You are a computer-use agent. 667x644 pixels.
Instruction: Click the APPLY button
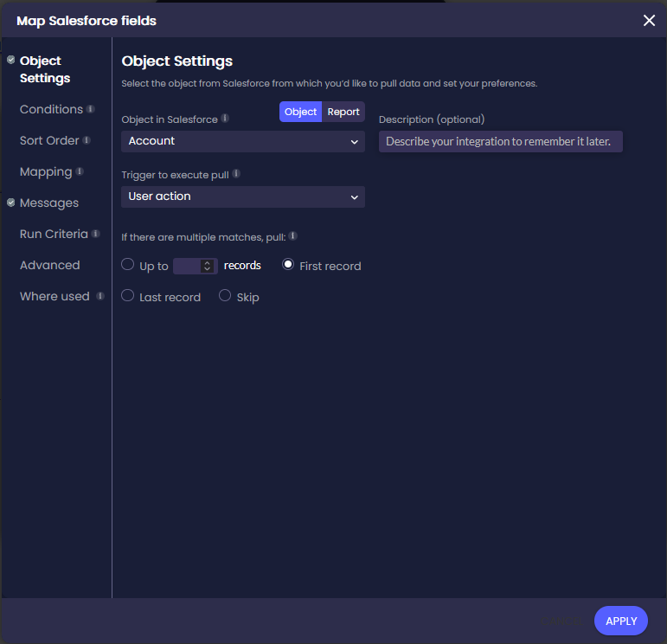coord(621,621)
